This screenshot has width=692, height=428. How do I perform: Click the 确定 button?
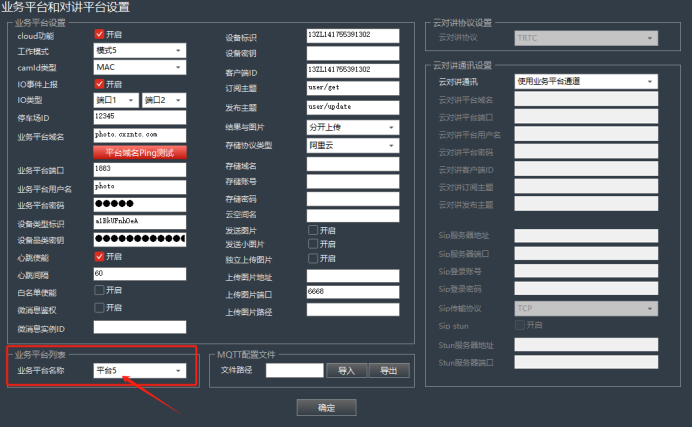click(x=327, y=408)
